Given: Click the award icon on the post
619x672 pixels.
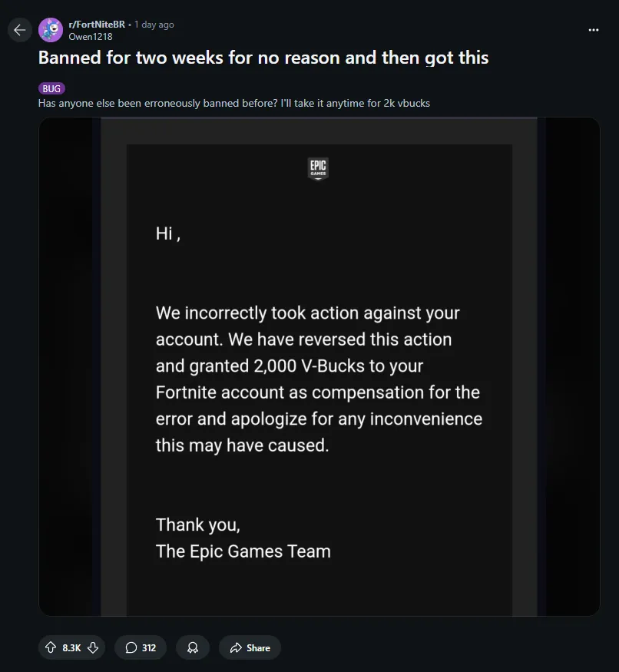Looking at the screenshot, I should tap(192, 647).
